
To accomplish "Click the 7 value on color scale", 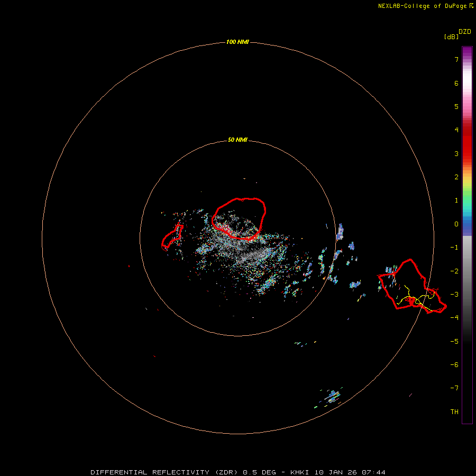I will point(456,59).
